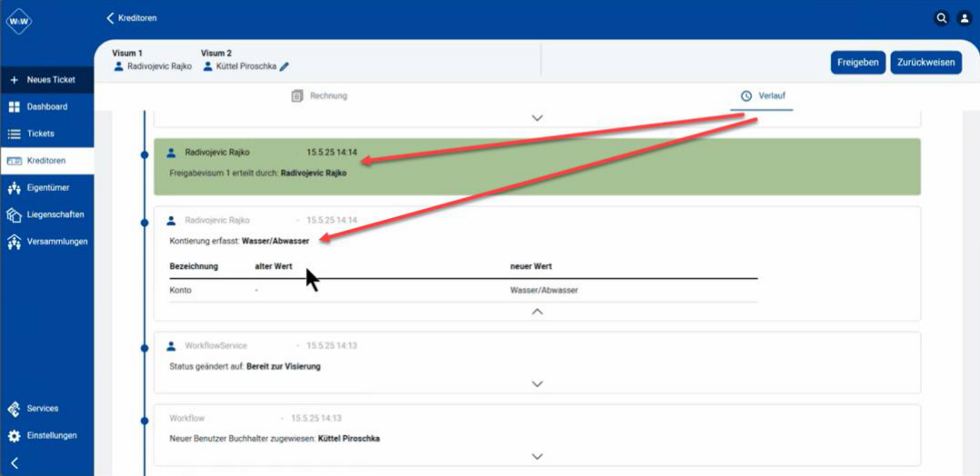Click timestamp 15.5.25 14:13 beside WorkflowService

tap(332, 345)
